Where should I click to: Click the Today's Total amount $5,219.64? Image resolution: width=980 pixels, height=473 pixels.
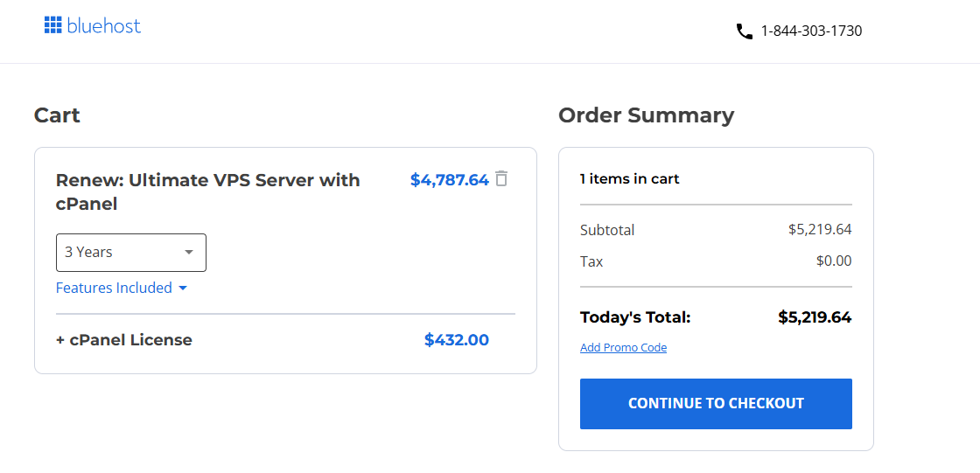tap(815, 317)
